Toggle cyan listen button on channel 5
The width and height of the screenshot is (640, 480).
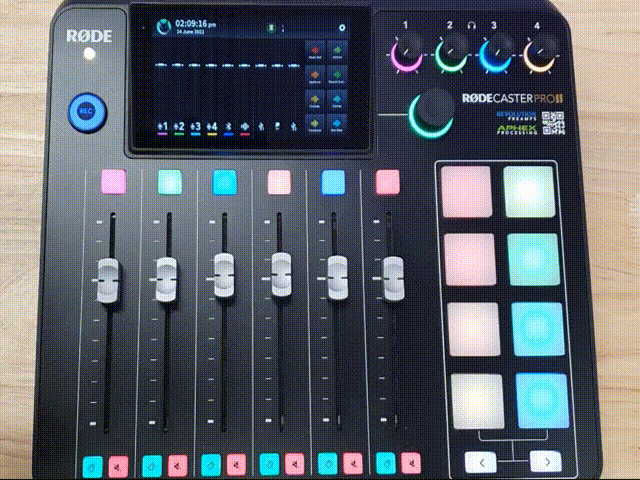(328, 464)
